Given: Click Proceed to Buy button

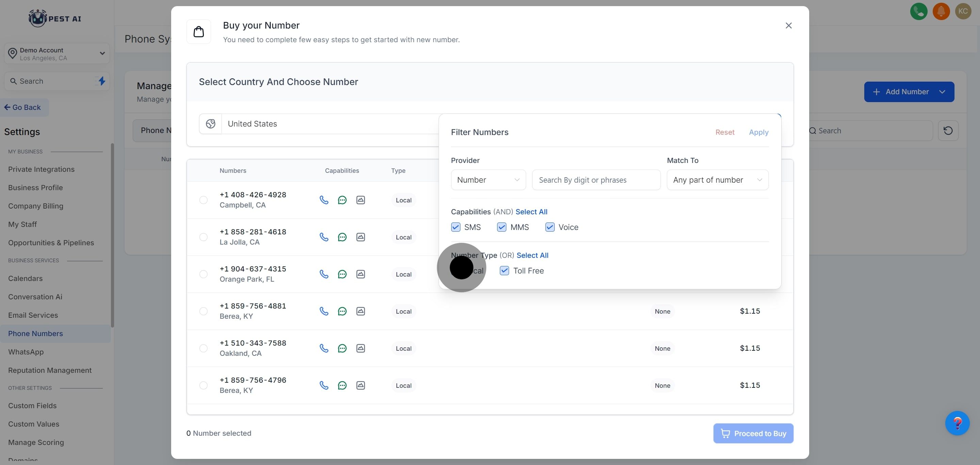Looking at the screenshot, I should (753, 433).
